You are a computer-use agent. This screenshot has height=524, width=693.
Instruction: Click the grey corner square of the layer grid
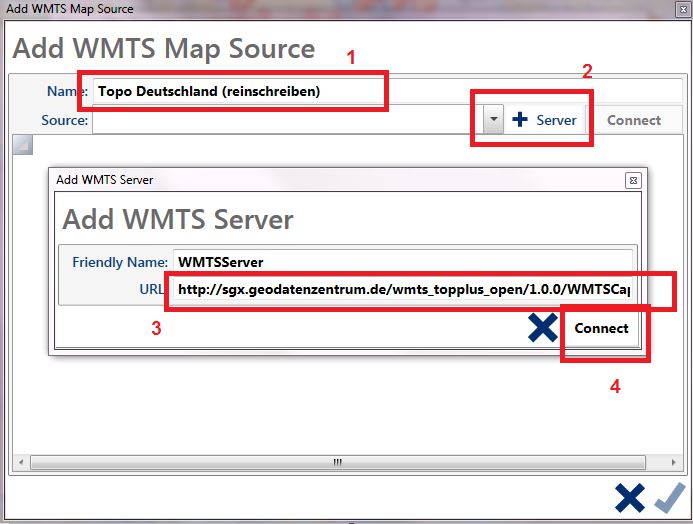[x=23, y=145]
